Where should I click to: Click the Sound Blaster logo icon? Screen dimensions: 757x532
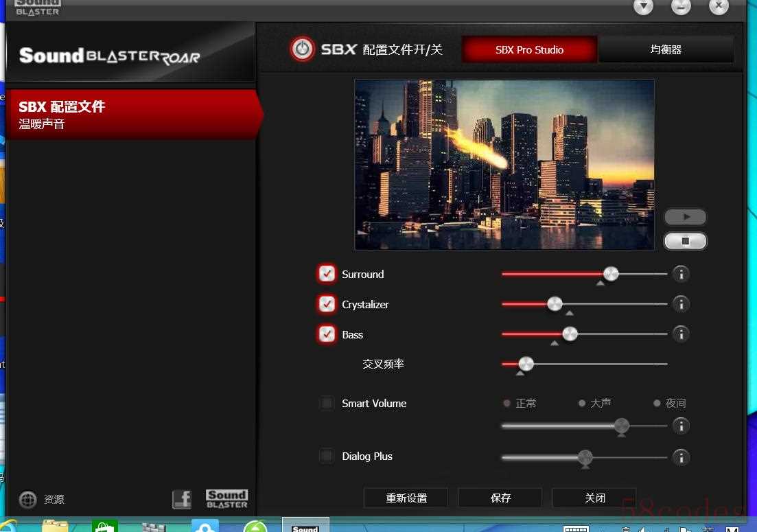227,498
